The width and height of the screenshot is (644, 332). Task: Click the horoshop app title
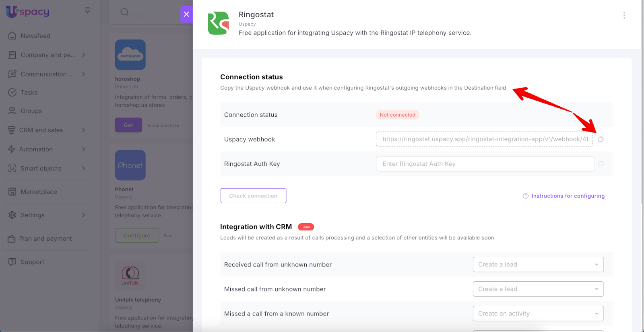coord(128,79)
